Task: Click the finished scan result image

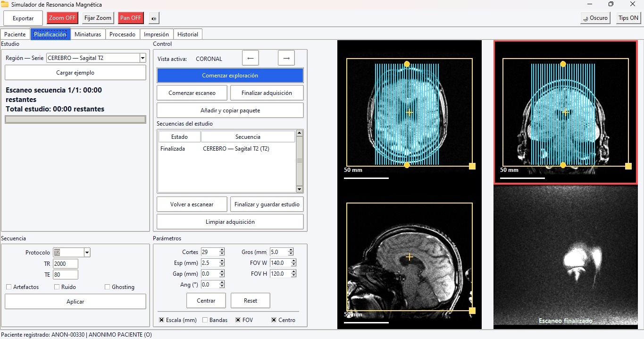Action: (565, 256)
